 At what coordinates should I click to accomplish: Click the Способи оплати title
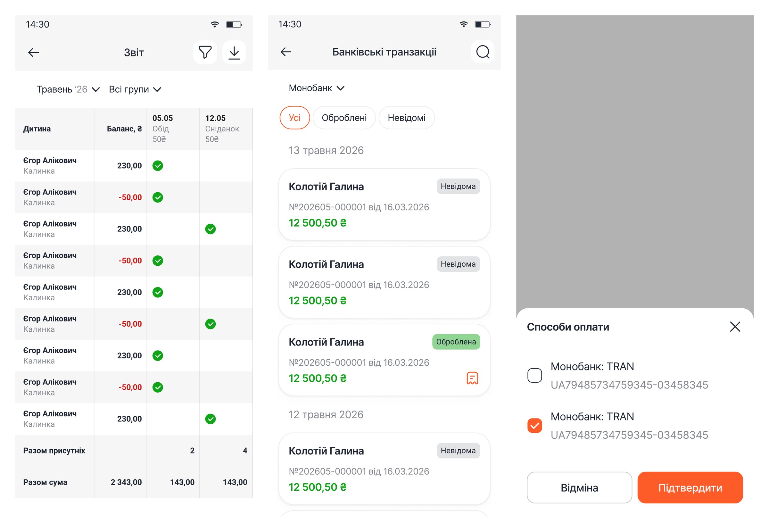[x=568, y=327]
